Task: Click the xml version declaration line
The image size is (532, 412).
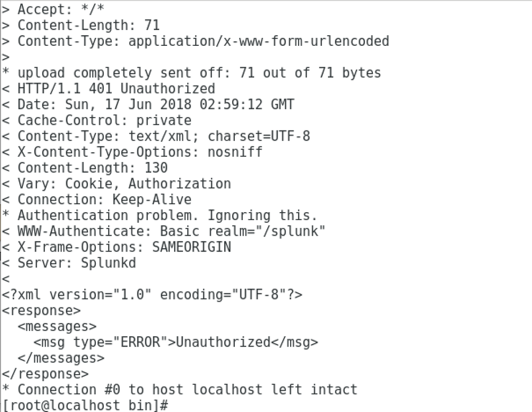Action: click(152, 295)
